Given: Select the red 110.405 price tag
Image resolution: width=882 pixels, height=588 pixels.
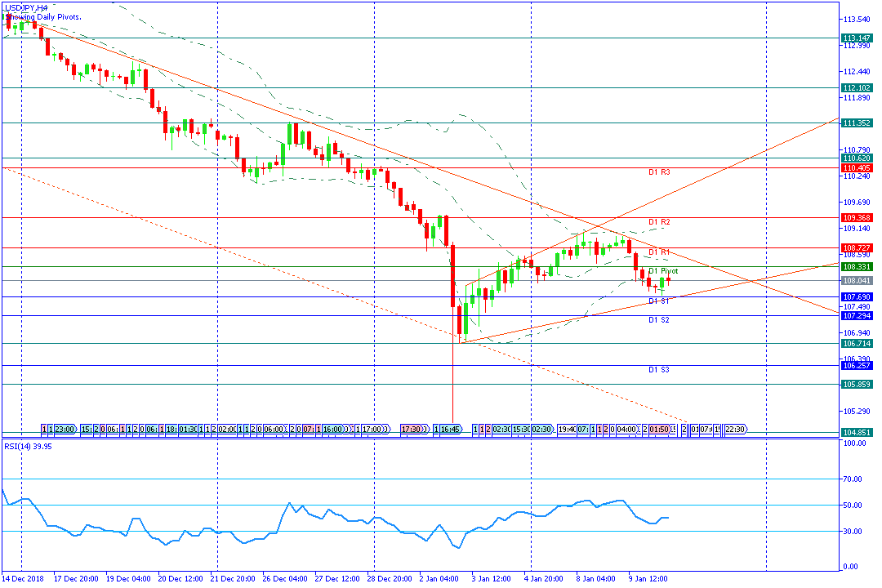Looking at the screenshot, I should click(856, 168).
